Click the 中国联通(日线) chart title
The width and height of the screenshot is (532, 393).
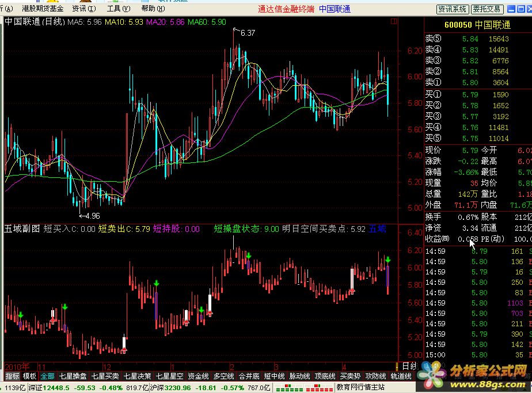point(35,22)
